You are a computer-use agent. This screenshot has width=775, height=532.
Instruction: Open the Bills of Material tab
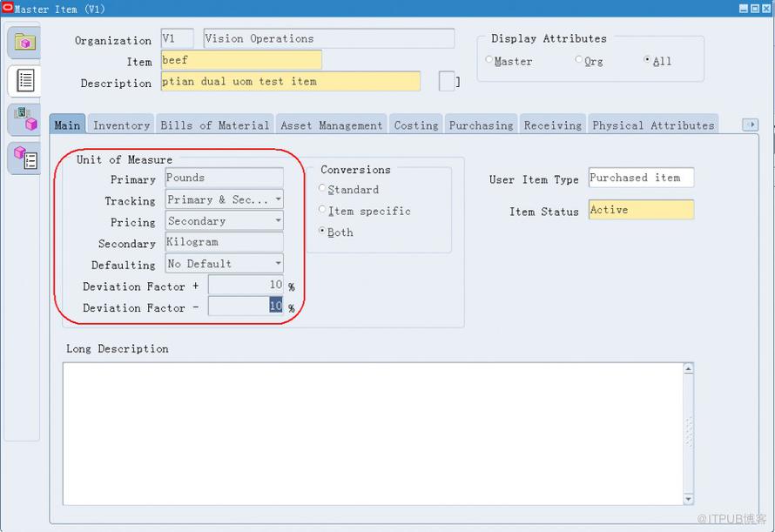[x=215, y=125]
